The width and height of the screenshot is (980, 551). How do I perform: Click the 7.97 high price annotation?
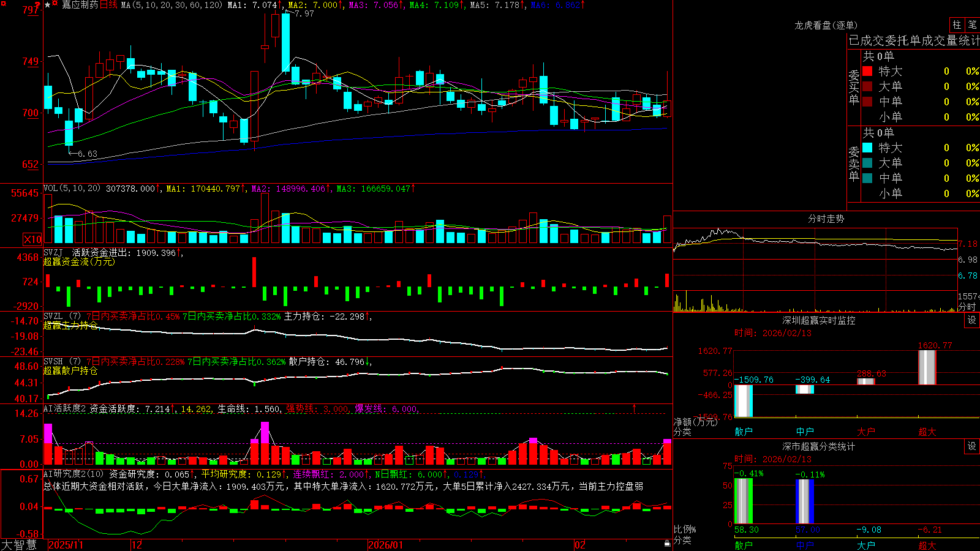point(304,13)
